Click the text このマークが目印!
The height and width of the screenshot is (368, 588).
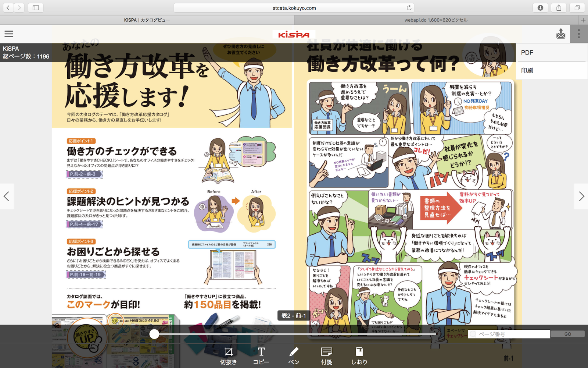coord(103,304)
